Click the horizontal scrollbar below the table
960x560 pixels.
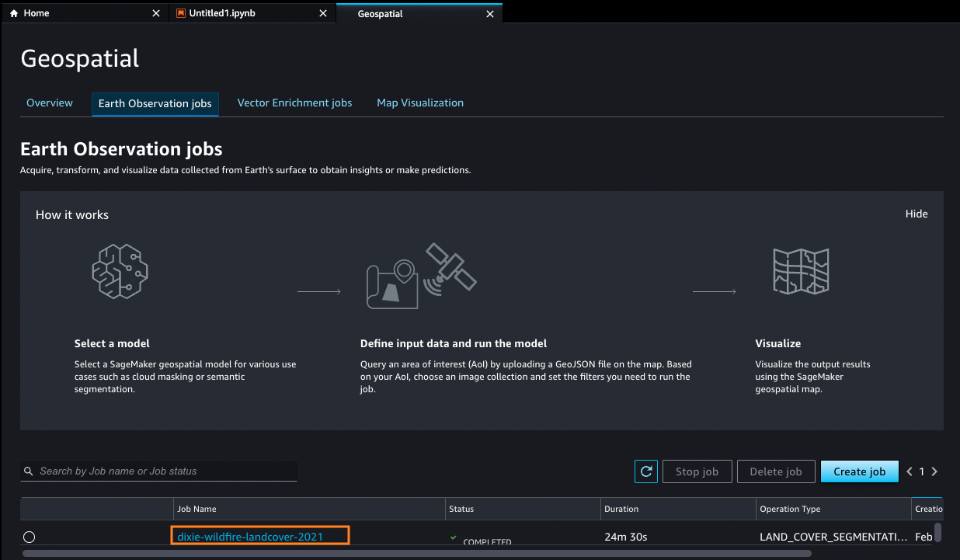pos(417,554)
